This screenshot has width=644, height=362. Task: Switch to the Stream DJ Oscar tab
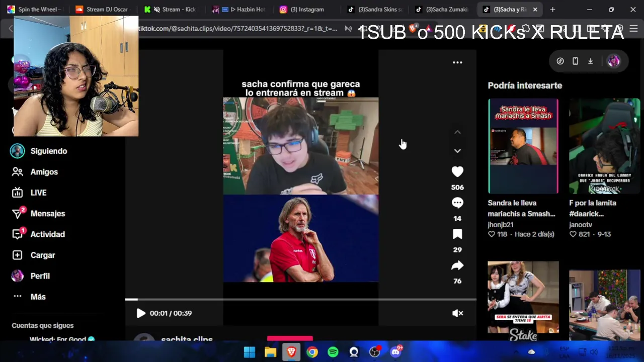[x=102, y=9]
